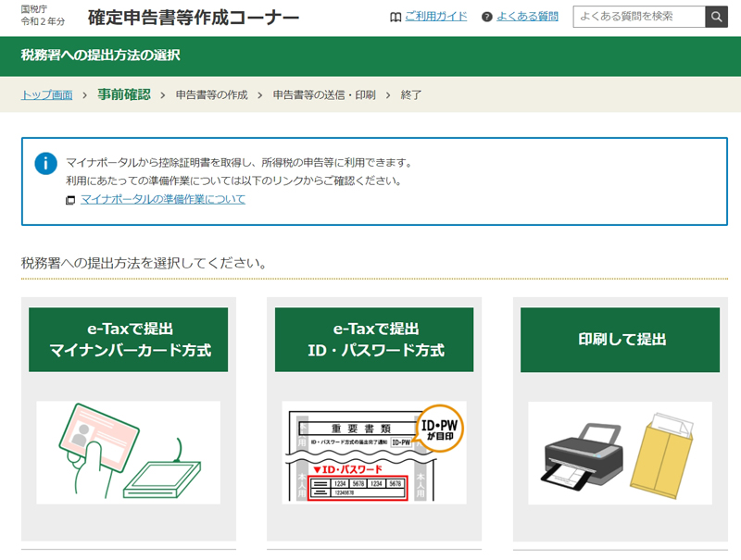The image size is (741, 560).
Task: Click the My Number card reader illustration
Action: [129, 453]
